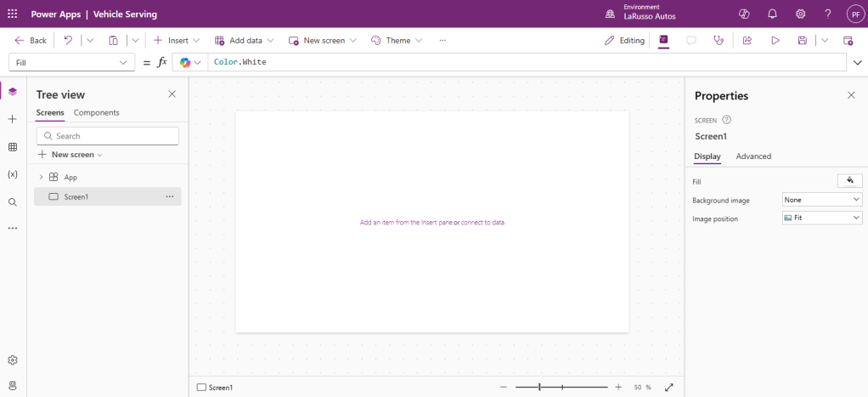868x397 pixels.
Task: Open the App checker stethoscope icon
Action: pyautogui.click(x=719, y=40)
